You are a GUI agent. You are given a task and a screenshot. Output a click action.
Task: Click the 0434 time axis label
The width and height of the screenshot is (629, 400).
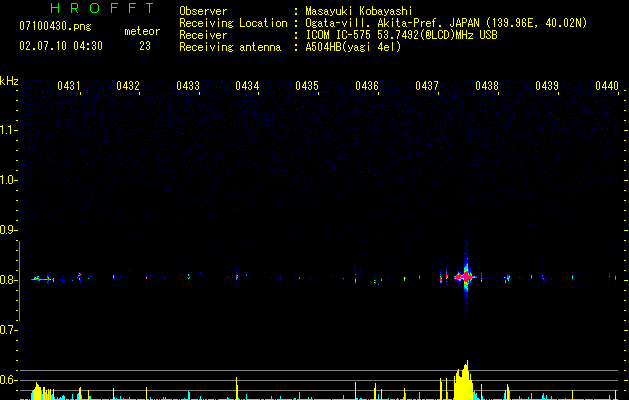(x=247, y=86)
